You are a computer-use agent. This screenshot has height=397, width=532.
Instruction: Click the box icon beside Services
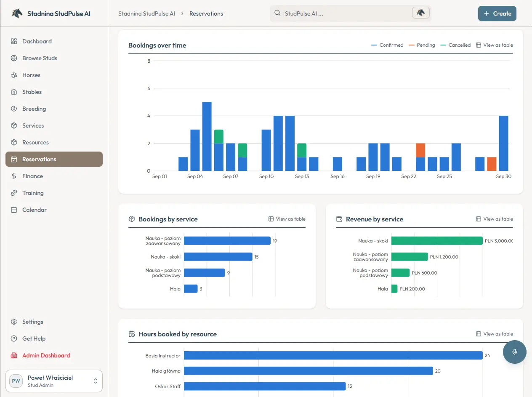[x=14, y=125]
